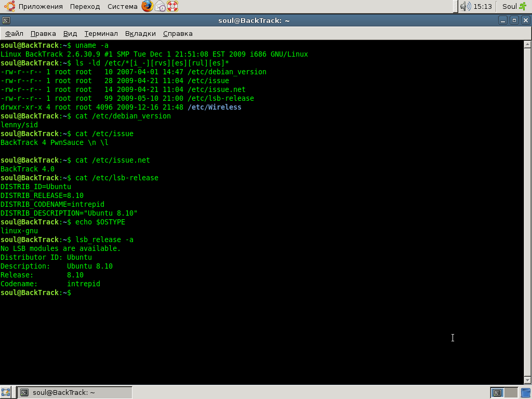Open the Терминал menu

point(101,34)
